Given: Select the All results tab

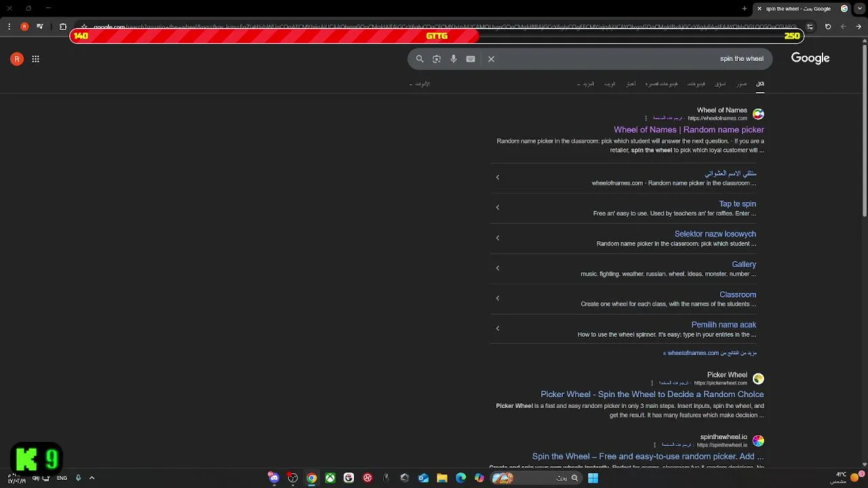Looking at the screenshot, I should point(760,84).
